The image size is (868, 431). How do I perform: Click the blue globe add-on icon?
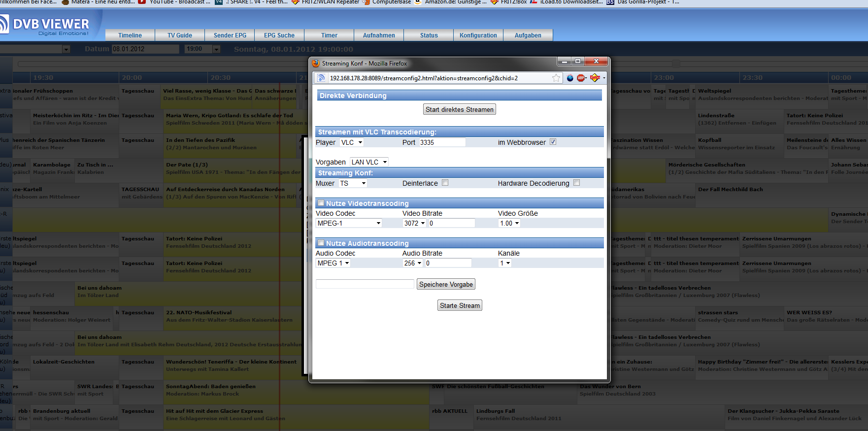click(x=570, y=78)
